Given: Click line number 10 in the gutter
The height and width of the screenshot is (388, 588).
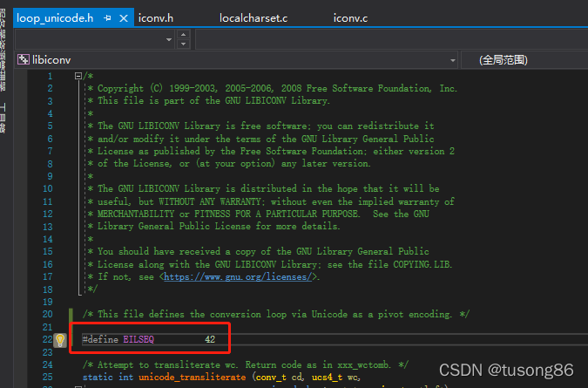Looking at the screenshot, I should click(48, 188).
